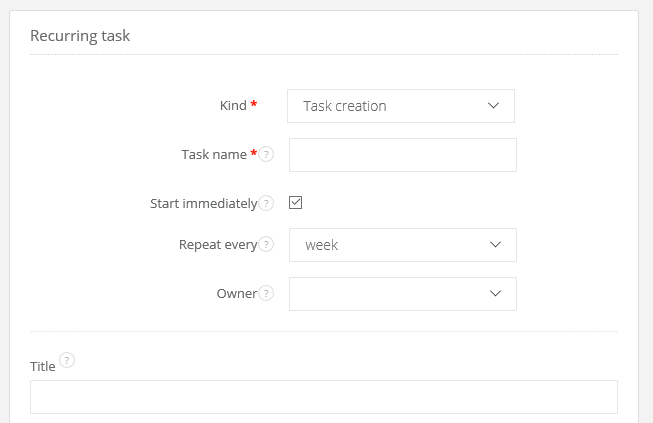Click the help icon beside Start immediately
653x423 pixels.
pyautogui.click(x=266, y=204)
